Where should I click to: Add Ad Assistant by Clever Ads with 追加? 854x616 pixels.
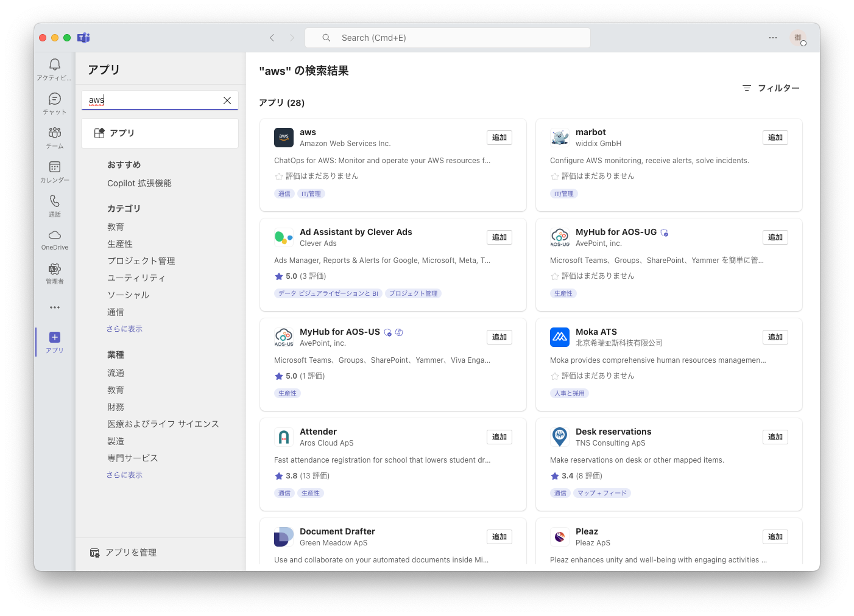[499, 237]
